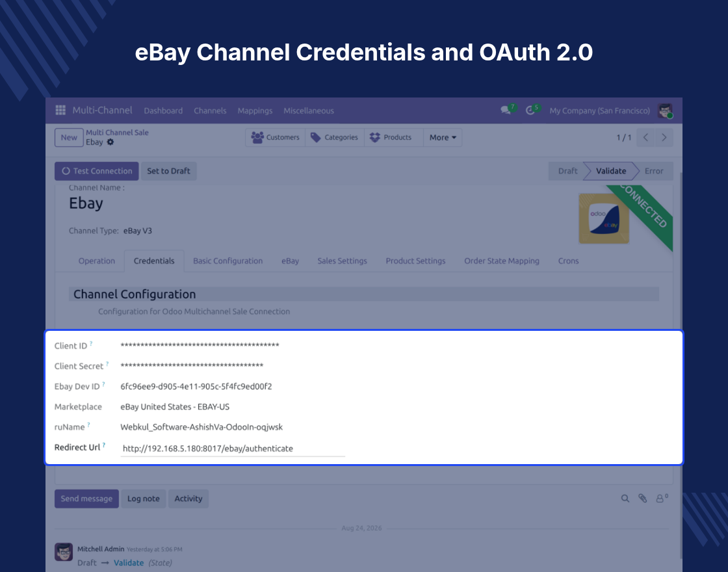Open the Customers smart button

(276, 137)
